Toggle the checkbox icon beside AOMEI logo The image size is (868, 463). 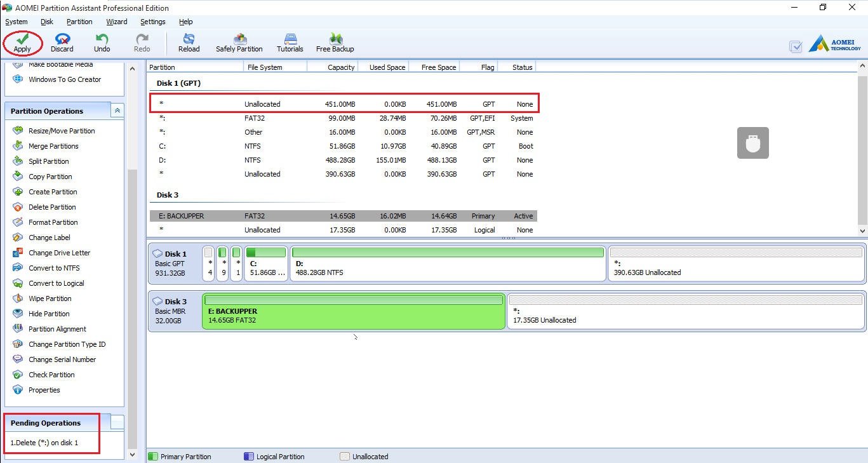pos(796,46)
